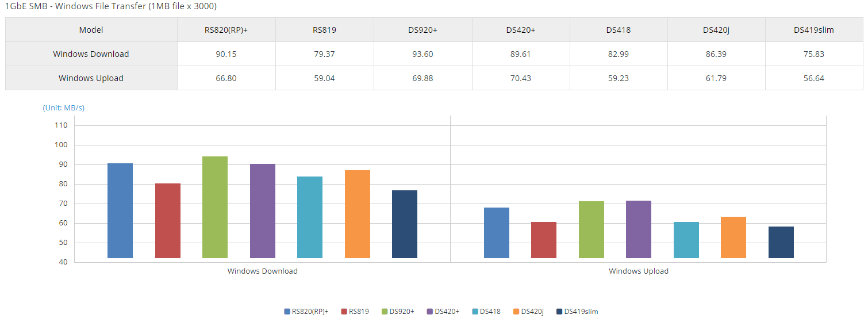Image resolution: width=868 pixels, height=326 pixels.
Task: Select RS819 column header
Action: pos(325,30)
